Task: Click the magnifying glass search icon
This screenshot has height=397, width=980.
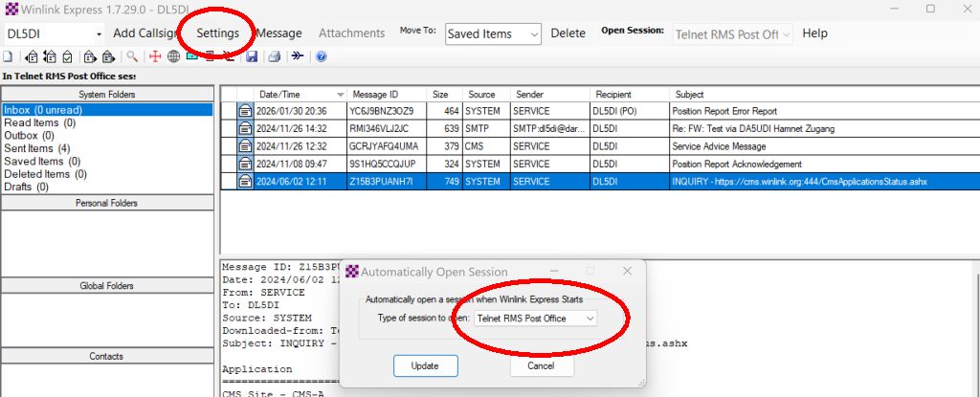Action: click(133, 57)
